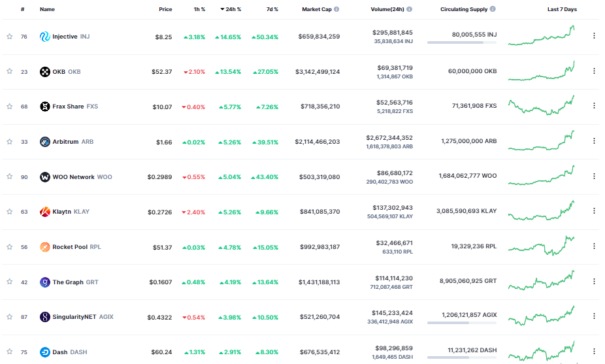
Task: Click the Injective coin logo icon
Action: [45, 37]
